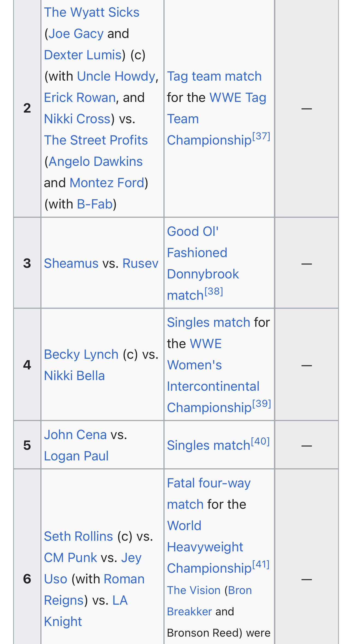352x644 pixels.
Task: Follow the John Cena link
Action: (75, 435)
